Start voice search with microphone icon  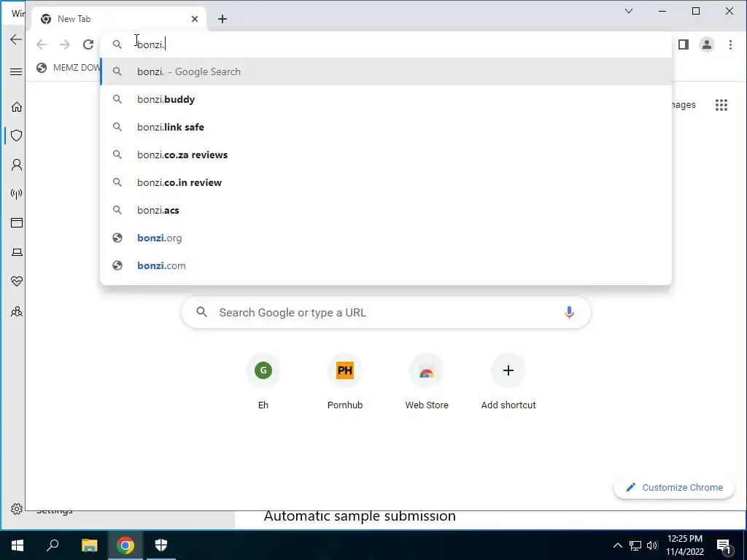(569, 312)
